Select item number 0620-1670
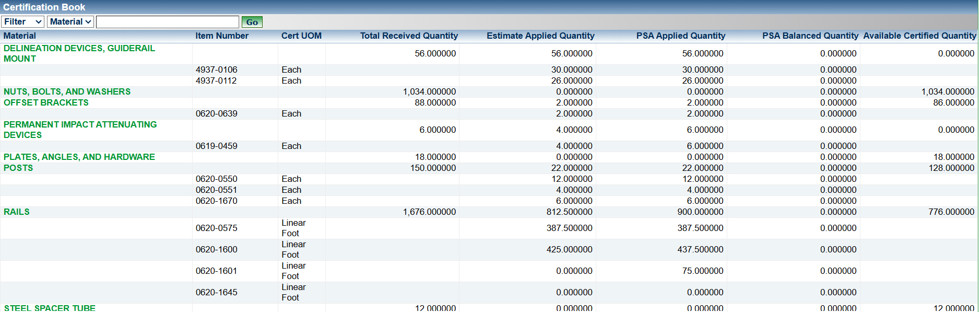Screen dimensions: 980x312 (216, 201)
